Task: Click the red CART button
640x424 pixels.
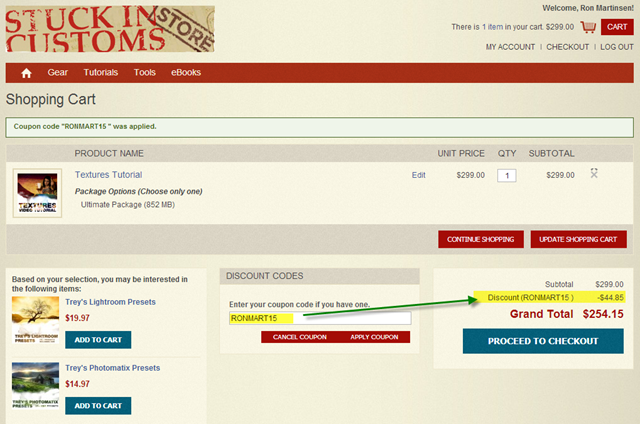Action: coord(617,27)
